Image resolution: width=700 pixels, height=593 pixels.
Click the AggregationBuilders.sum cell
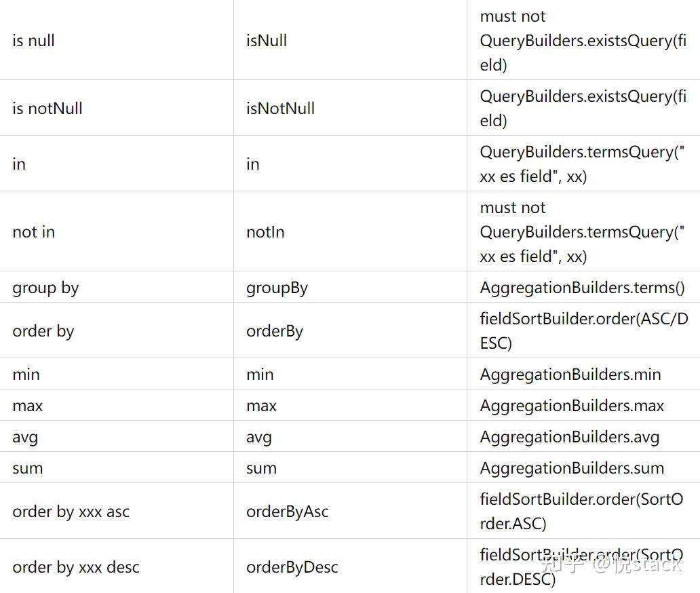572,468
